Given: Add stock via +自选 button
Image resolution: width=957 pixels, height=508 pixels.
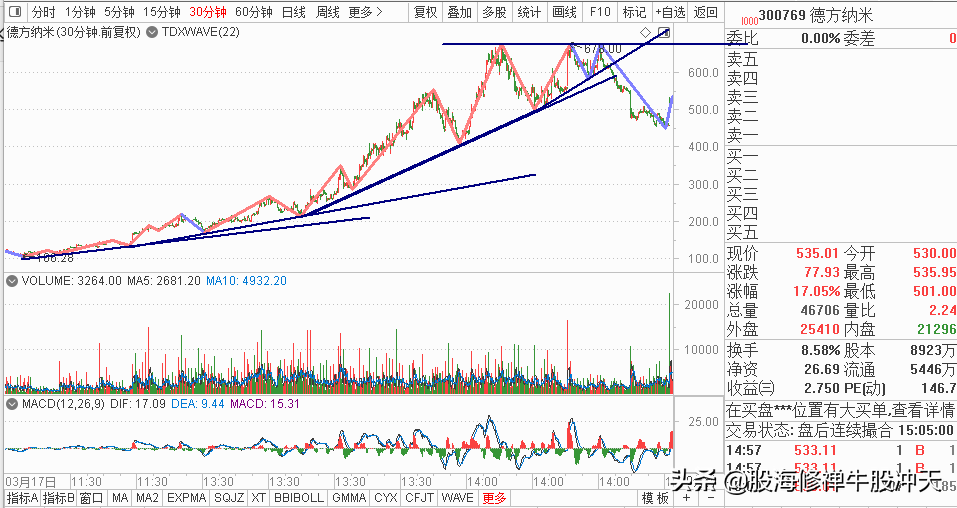Looking at the screenshot, I should [670, 12].
